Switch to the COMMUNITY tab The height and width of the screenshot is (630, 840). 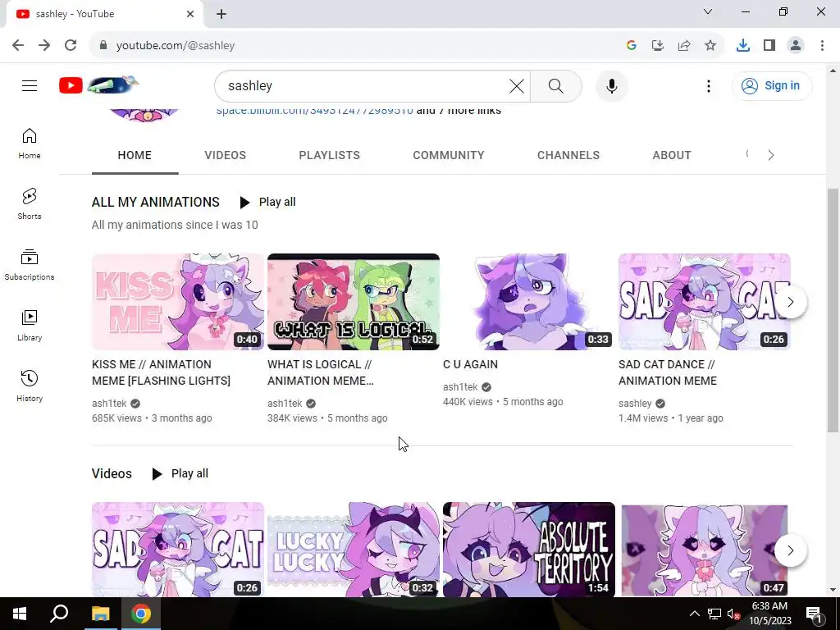[449, 155]
